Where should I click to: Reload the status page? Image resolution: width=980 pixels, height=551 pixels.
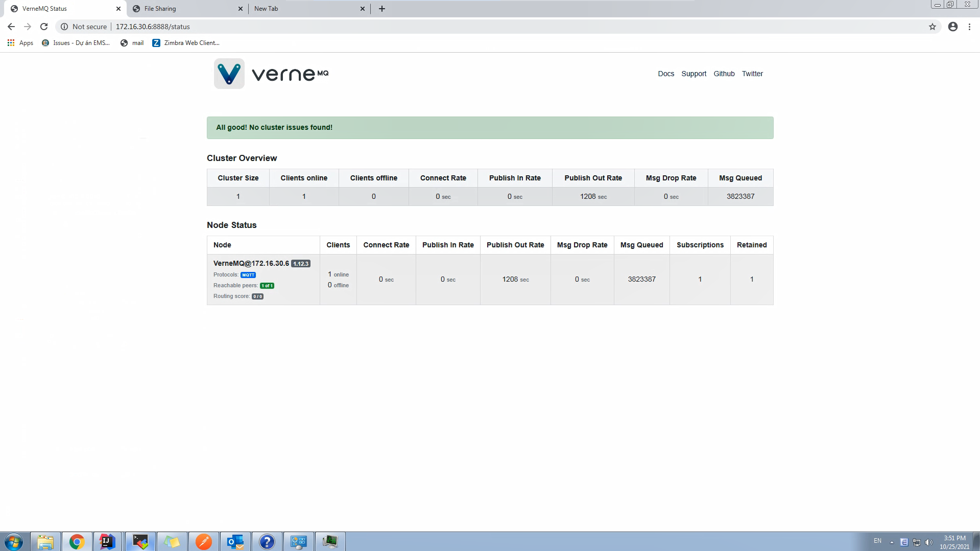[44, 27]
